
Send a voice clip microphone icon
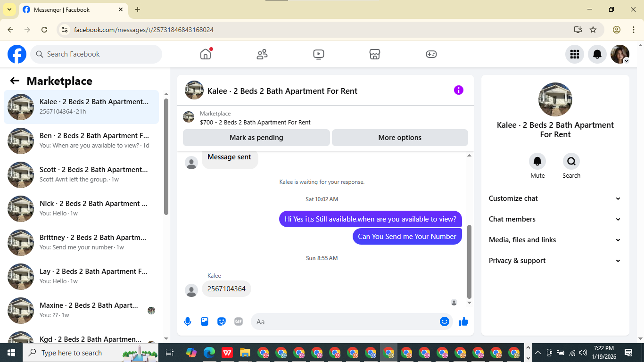coord(188,321)
